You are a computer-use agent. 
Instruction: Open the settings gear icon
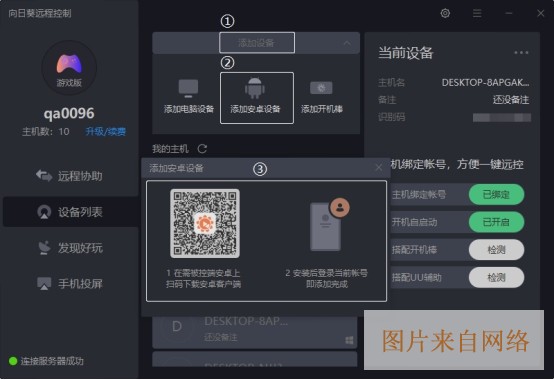445,13
